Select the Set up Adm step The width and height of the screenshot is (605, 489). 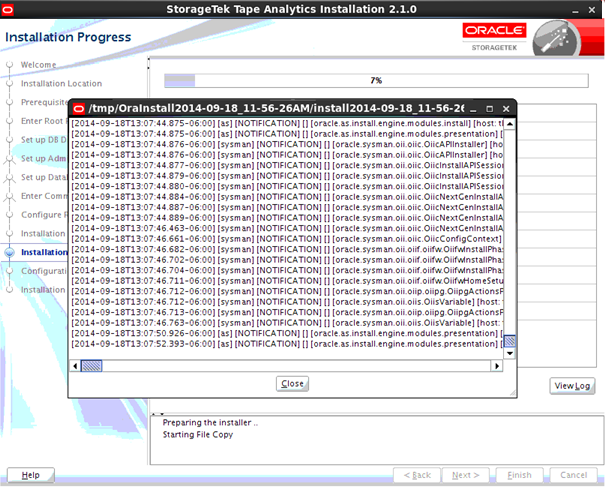(x=44, y=158)
